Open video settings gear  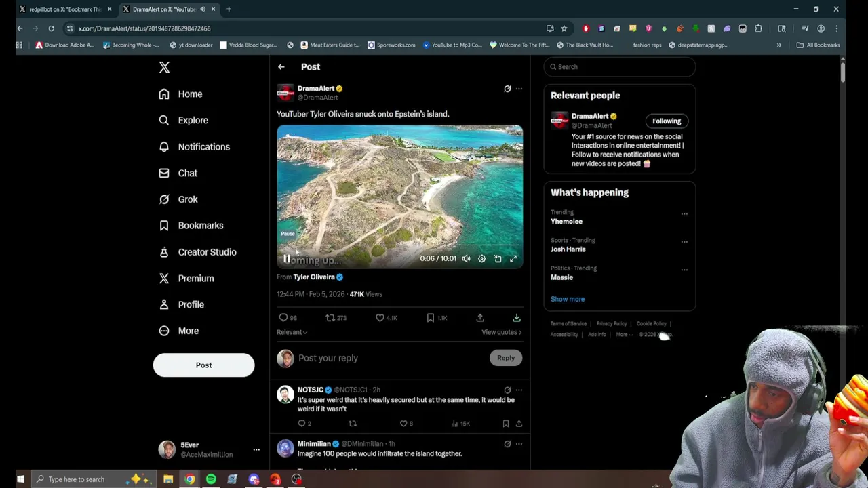click(481, 258)
